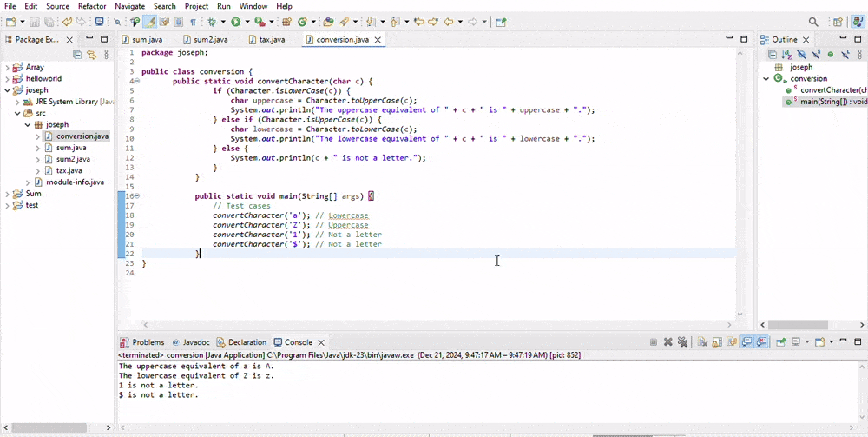Click the Run (green play) toolbar button
Image resolution: width=868 pixels, height=437 pixels.
[236, 23]
